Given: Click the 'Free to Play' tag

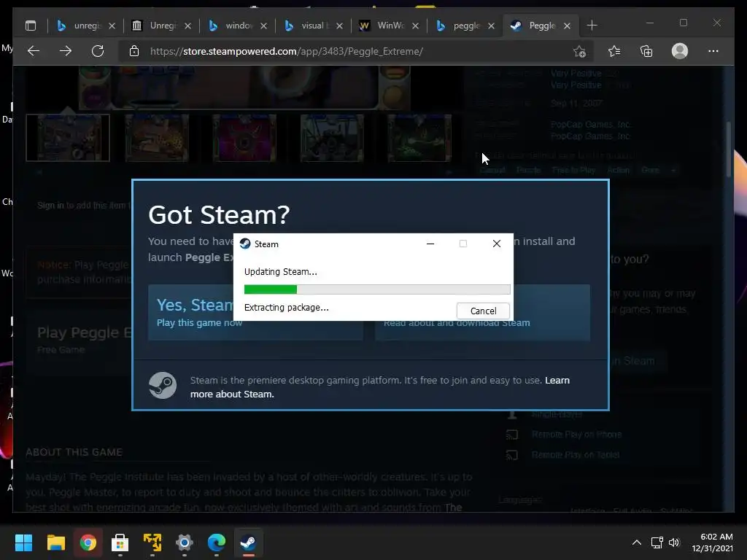Looking at the screenshot, I should pos(573,170).
